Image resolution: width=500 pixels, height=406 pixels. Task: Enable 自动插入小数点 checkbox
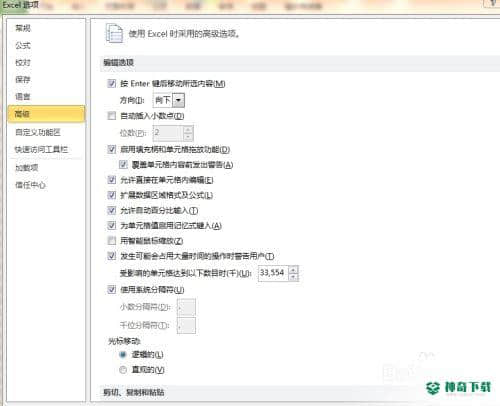112,116
